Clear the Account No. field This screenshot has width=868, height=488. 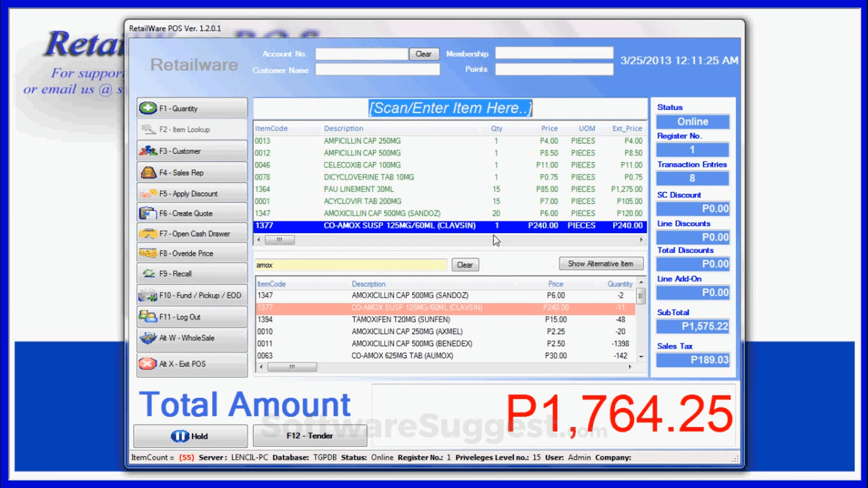coord(424,54)
